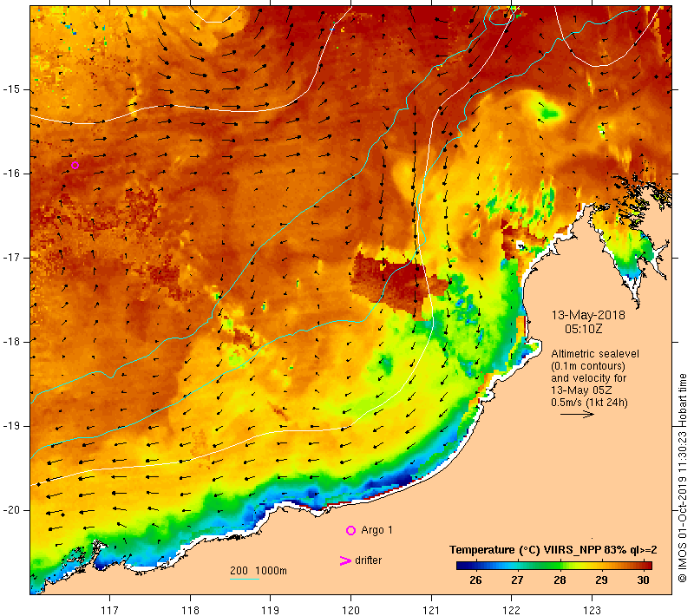Click the 'Altimetric sealevel' description line
The height and width of the screenshot is (616, 694).
click(595, 354)
